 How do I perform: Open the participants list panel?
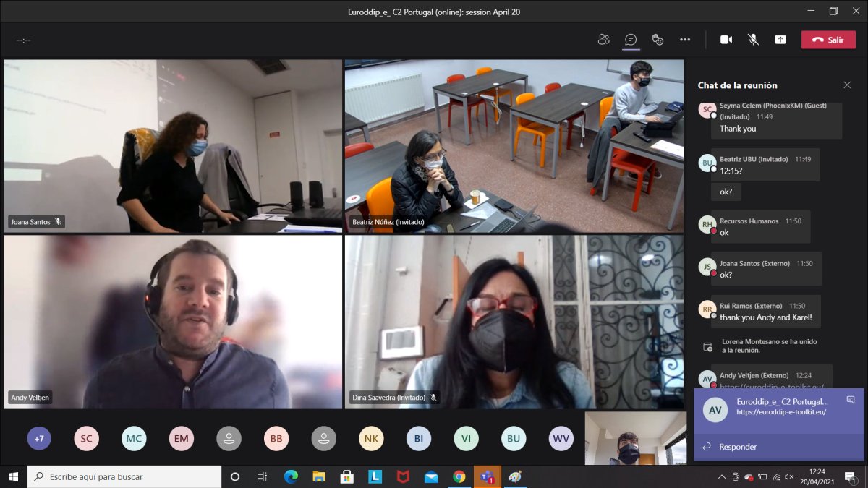(603, 40)
